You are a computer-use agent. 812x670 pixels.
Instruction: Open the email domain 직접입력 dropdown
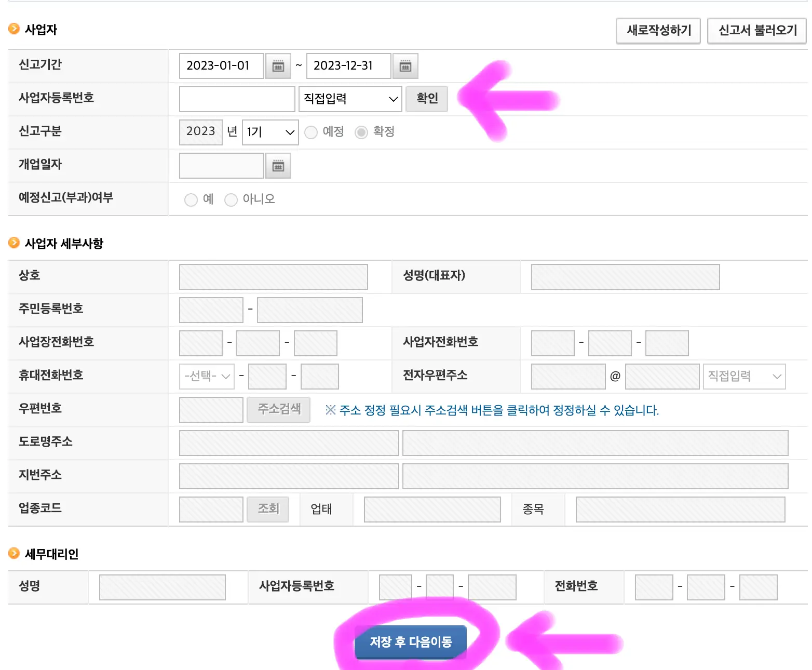744,376
